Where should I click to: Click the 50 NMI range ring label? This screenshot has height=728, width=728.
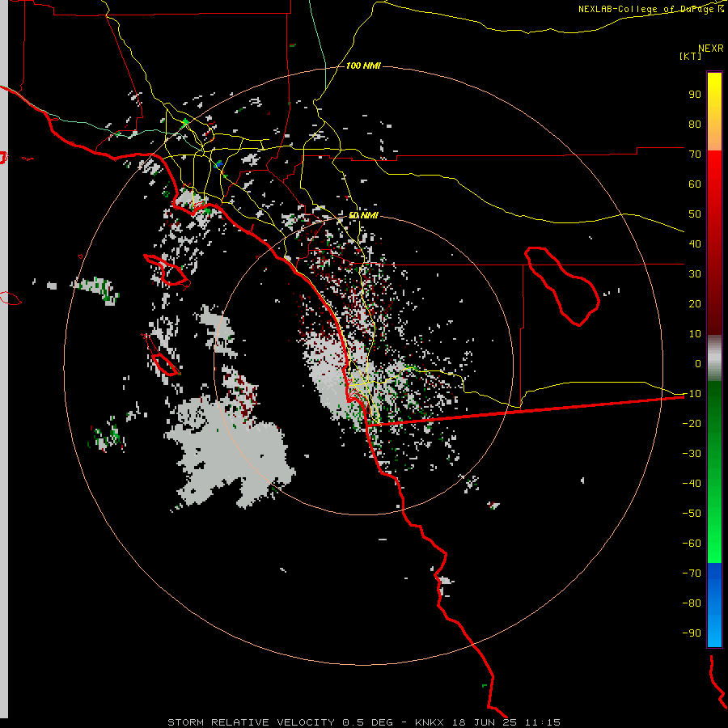click(x=363, y=215)
